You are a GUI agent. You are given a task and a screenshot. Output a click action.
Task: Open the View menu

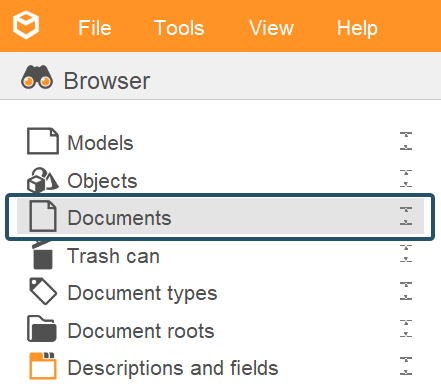coord(271,28)
